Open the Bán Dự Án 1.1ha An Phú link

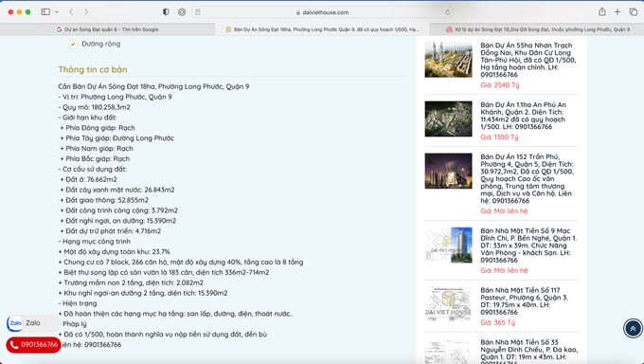(x=523, y=116)
